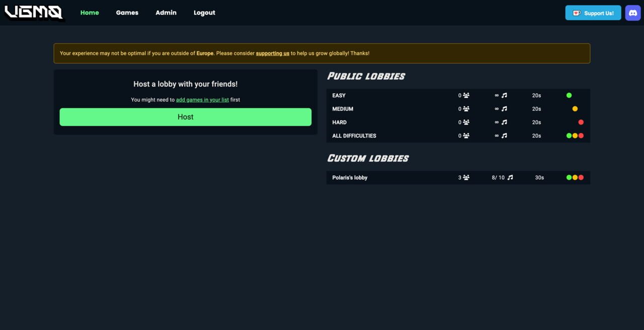This screenshot has height=330, width=644.
Task: Go to the Games menu
Action: click(x=127, y=13)
